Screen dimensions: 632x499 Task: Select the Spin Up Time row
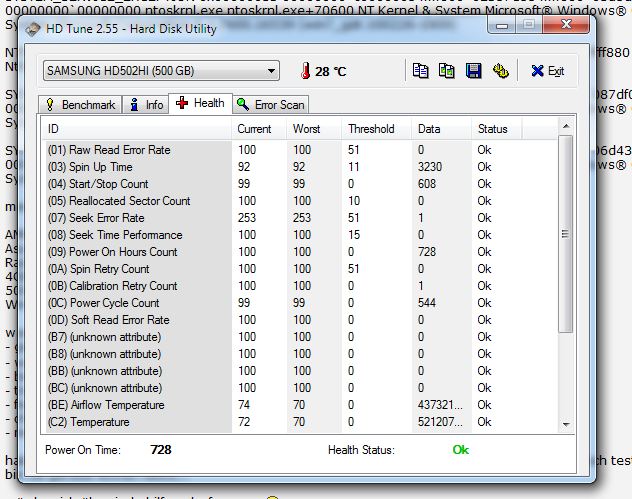[x=300, y=167]
